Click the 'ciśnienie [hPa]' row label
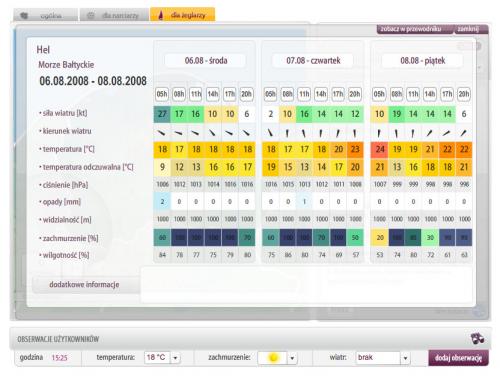The image size is (500, 376). (x=64, y=185)
